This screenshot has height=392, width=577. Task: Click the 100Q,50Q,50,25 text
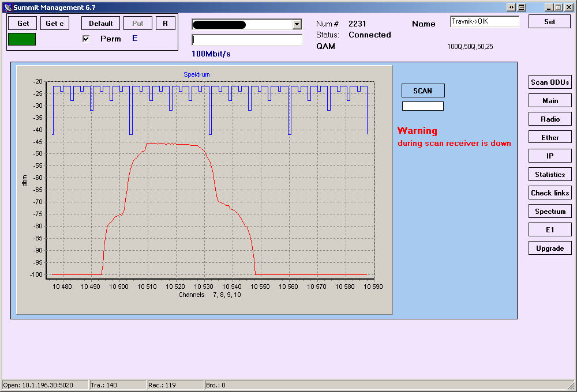coord(470,47)
